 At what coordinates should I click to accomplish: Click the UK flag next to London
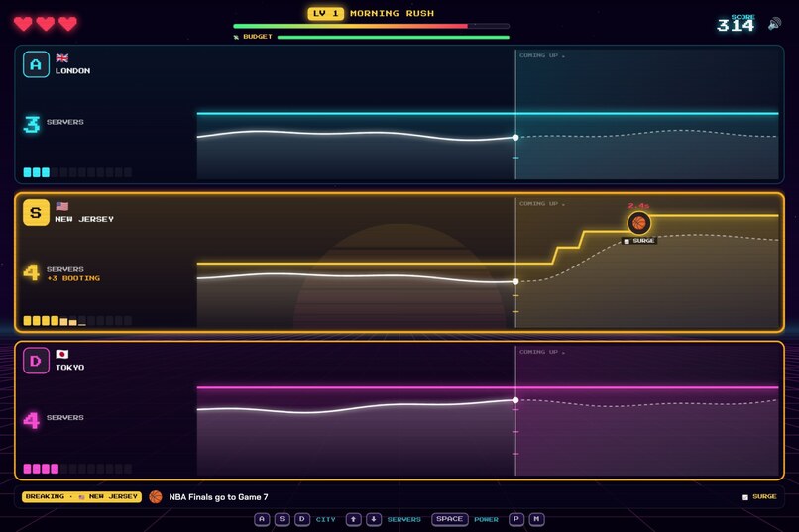[x=62, y=58]
